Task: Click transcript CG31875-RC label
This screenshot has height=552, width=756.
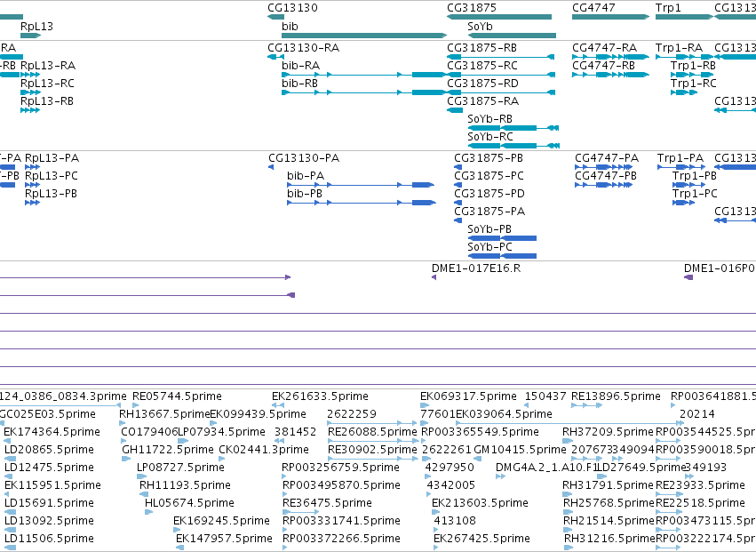Action: tap(482, 66)
